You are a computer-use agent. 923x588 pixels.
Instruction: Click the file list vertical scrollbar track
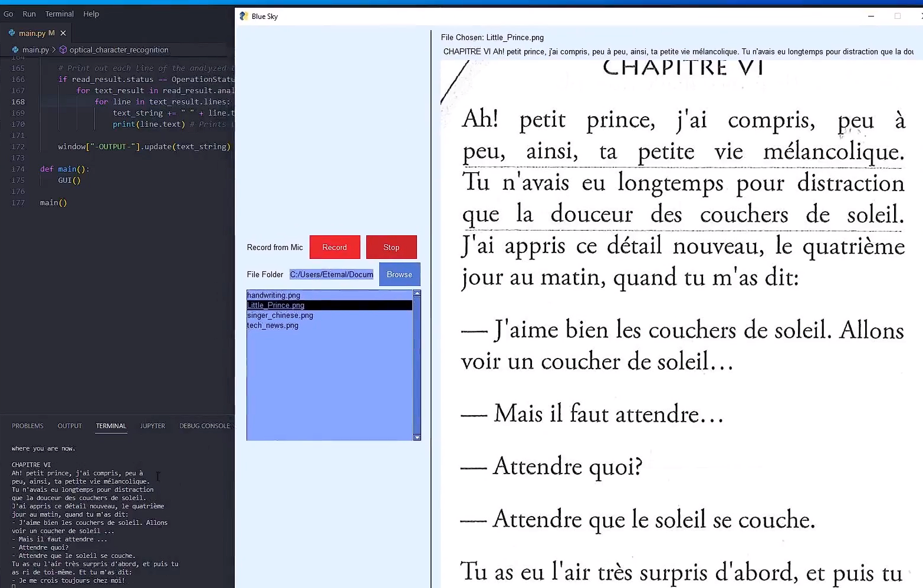tap(417, 365)
